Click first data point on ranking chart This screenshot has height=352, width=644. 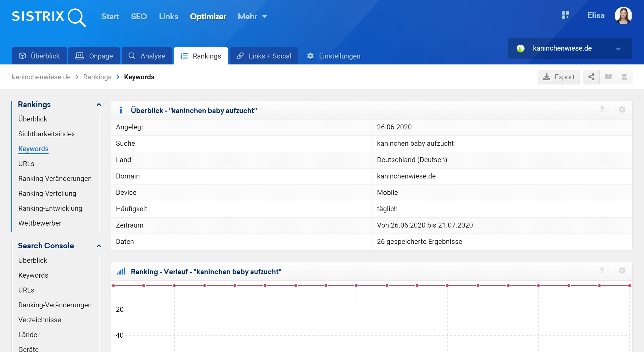coord(113,286)
